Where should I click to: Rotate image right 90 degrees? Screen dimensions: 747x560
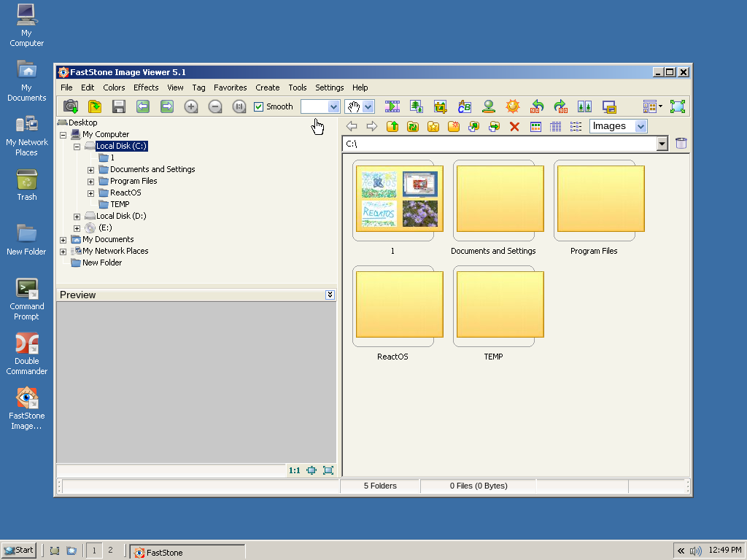561,106
